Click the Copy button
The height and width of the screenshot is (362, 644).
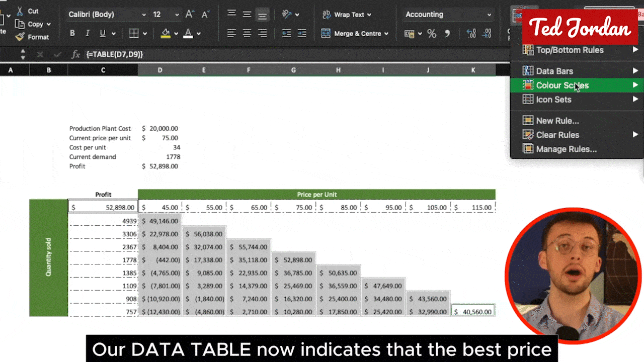click(34, 24)
